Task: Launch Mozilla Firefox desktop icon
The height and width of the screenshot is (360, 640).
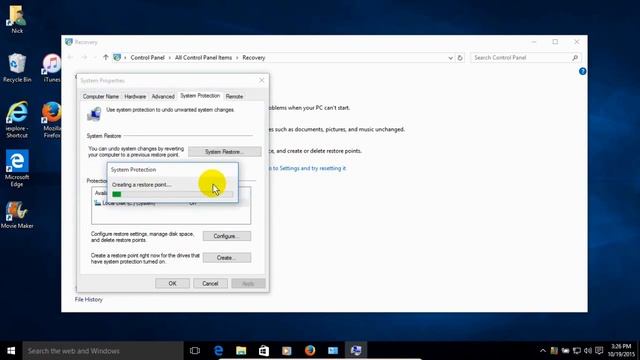Action: (51, 119)
